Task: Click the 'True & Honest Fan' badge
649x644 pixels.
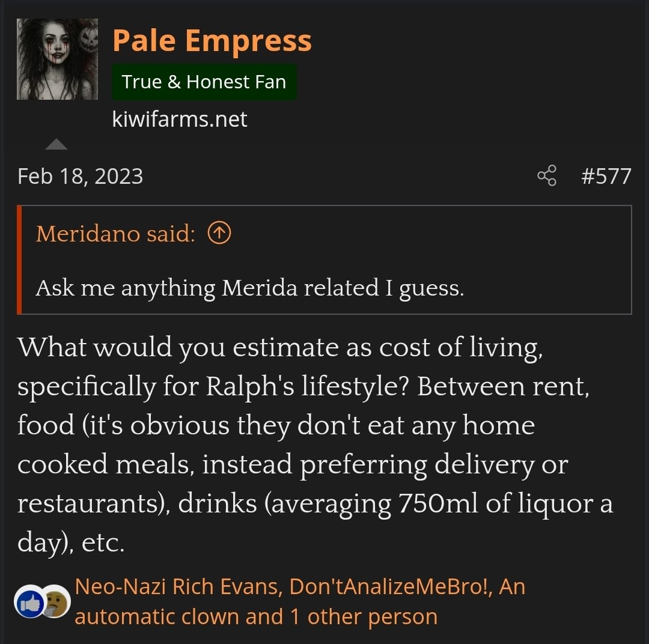Action: point(204,82)
